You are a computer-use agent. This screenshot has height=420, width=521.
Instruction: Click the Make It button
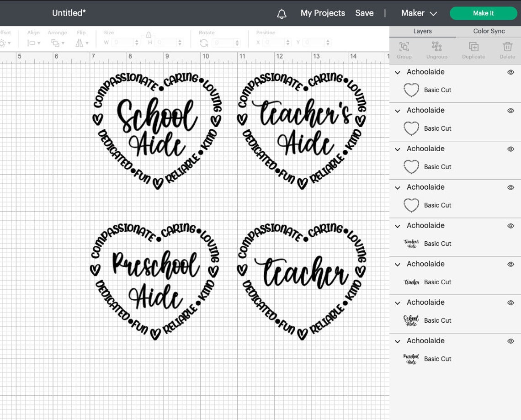point(483,13)
